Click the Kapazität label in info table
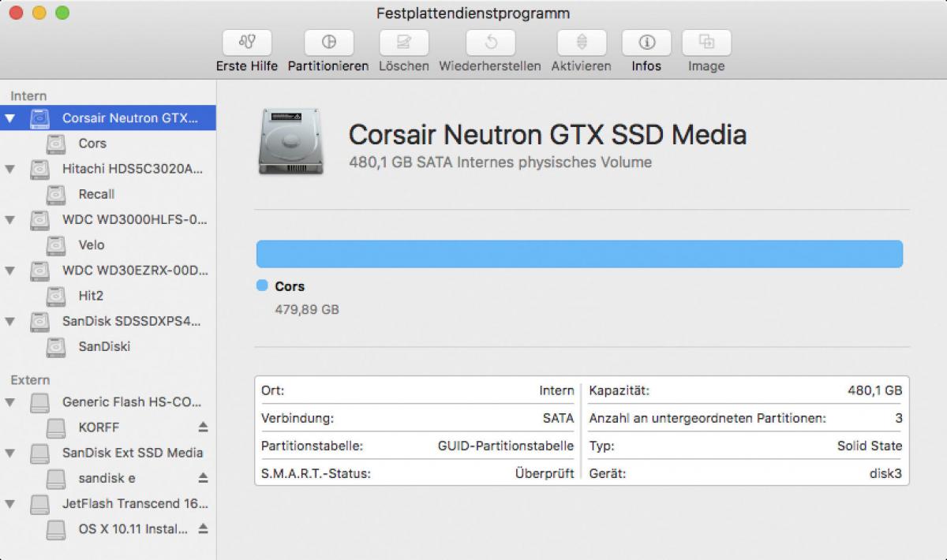947x560 pixels. click(619, 390)
